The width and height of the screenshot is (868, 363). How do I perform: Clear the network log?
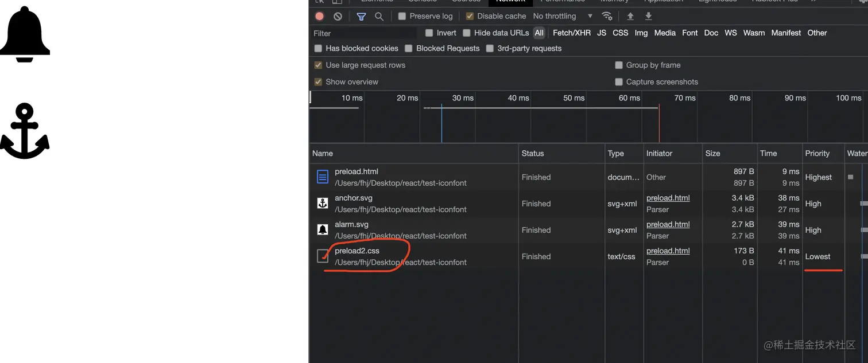click(x=338, y=17)
